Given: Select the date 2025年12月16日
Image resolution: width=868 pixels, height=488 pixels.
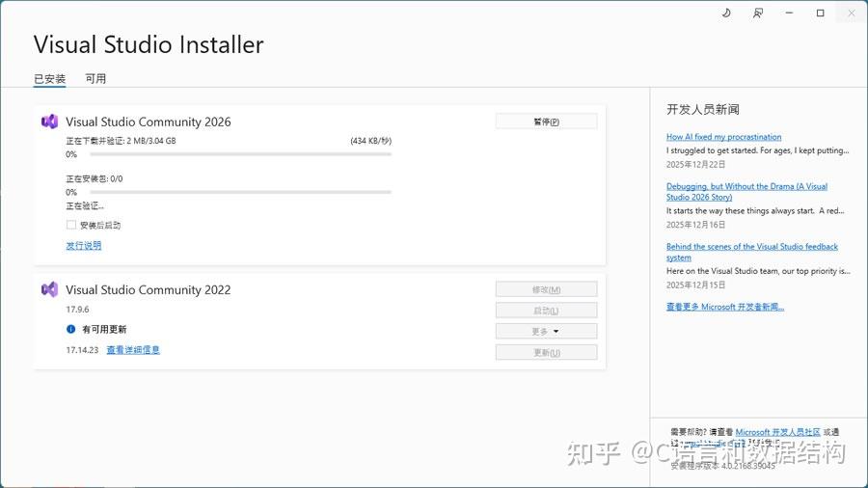Looking at the screenshot, I should click(x=695, y=225).
